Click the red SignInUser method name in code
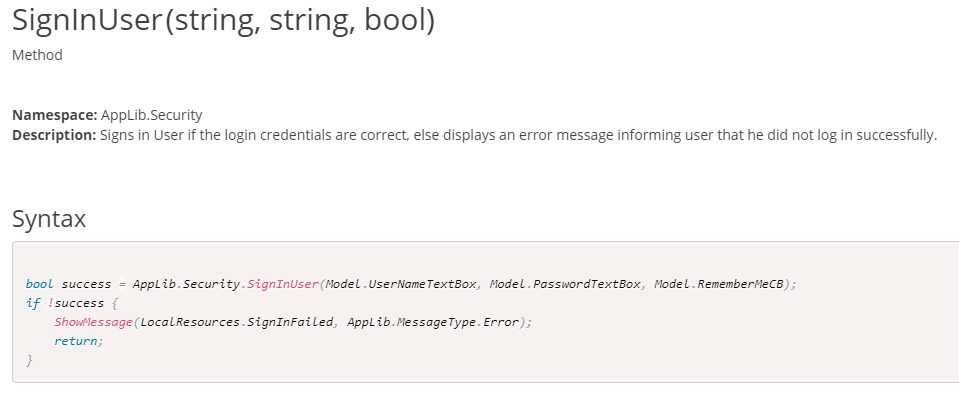The image size is (959, 403). click(x=282, y=284)
